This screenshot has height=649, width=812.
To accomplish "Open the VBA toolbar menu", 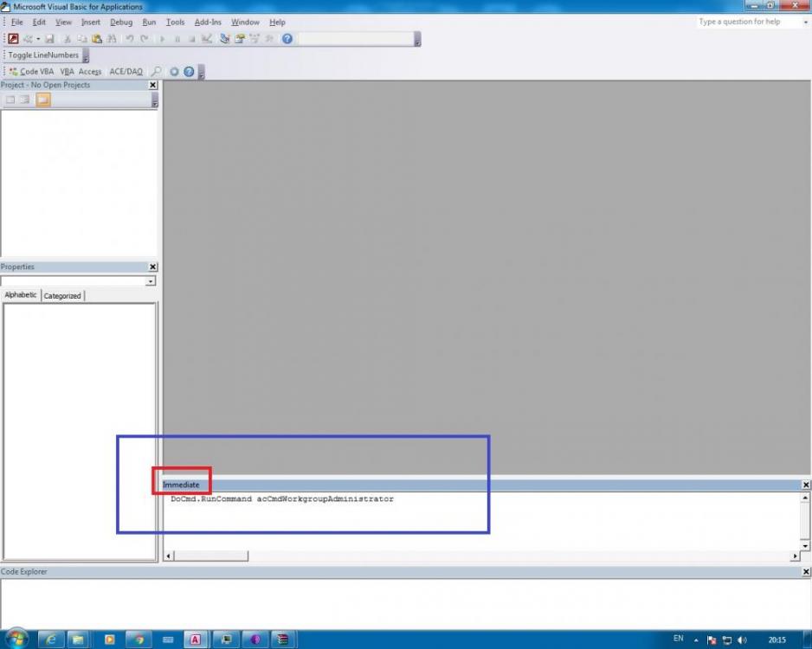I will tap(67, 72).
